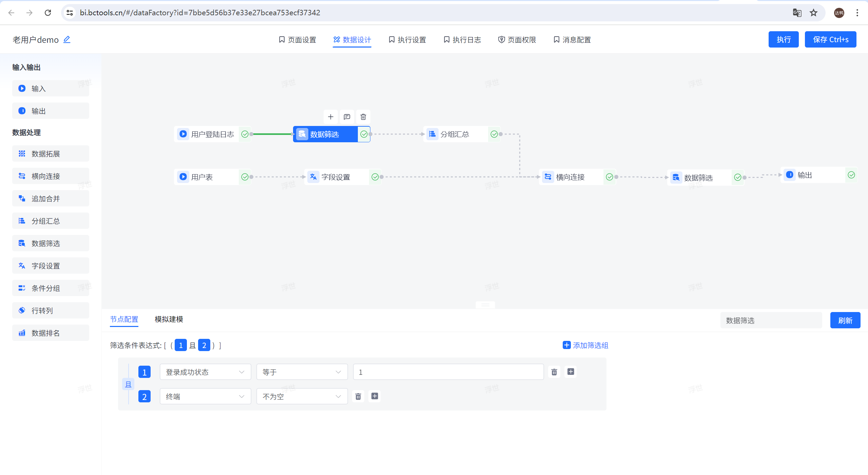This screenshot has width=868, height=475.
Task: Toggle the 且 logic operator beside the conditions
Action: click(128, 384)
